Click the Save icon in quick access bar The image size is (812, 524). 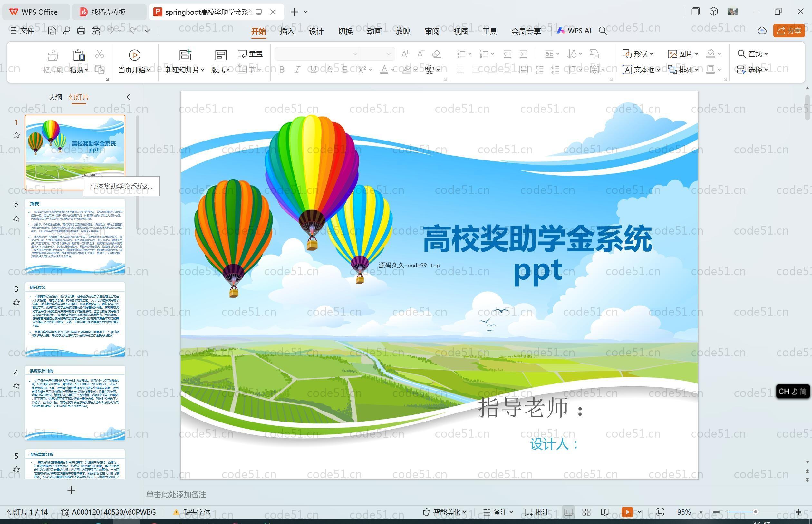pyautogui.click(x=52, y=31)
